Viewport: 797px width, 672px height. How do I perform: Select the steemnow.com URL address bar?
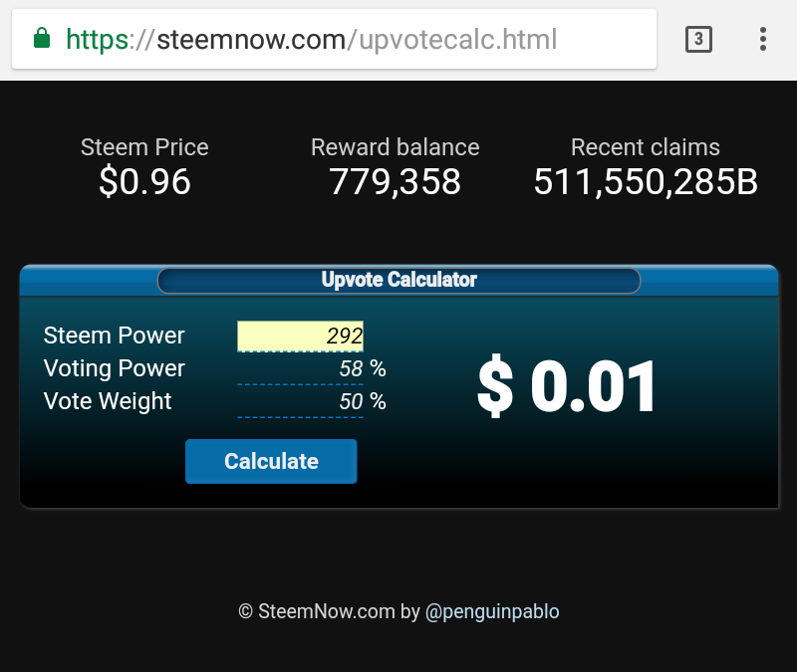pyautogui.click(x=334, y=39)
